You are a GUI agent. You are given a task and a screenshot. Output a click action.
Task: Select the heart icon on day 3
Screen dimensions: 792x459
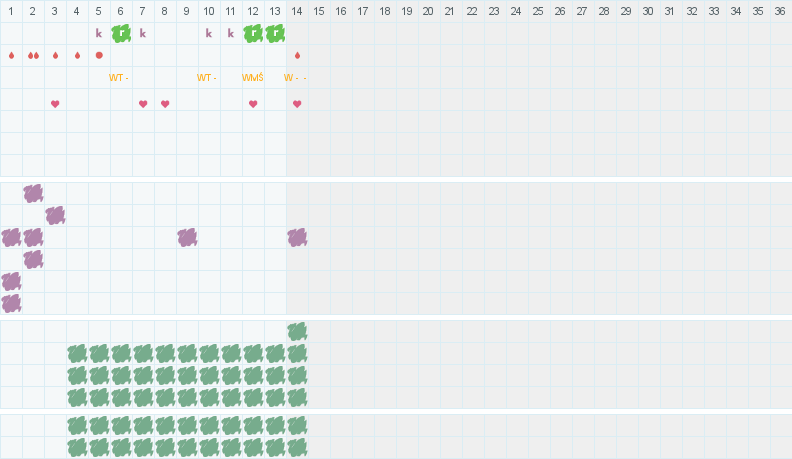click(55, 103)
